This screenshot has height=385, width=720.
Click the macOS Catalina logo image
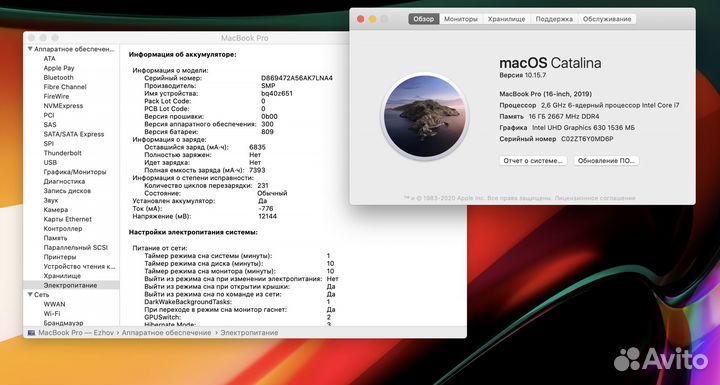pyautogui.click(x=425, y=116)
